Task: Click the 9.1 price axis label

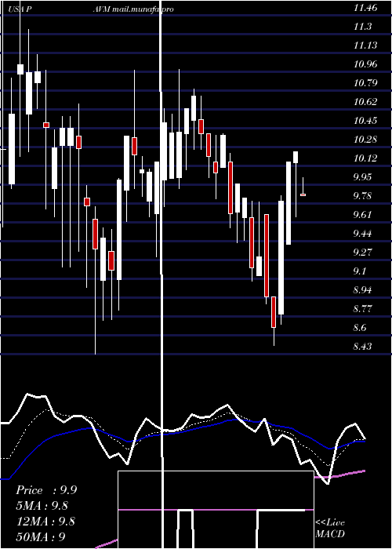Action: coord(361,271)
